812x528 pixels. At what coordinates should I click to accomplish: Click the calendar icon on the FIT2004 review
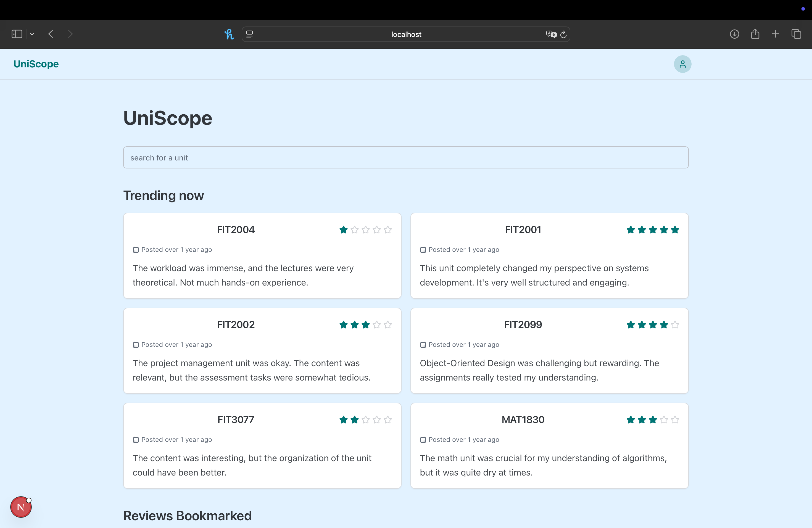(x=136, y=249)
